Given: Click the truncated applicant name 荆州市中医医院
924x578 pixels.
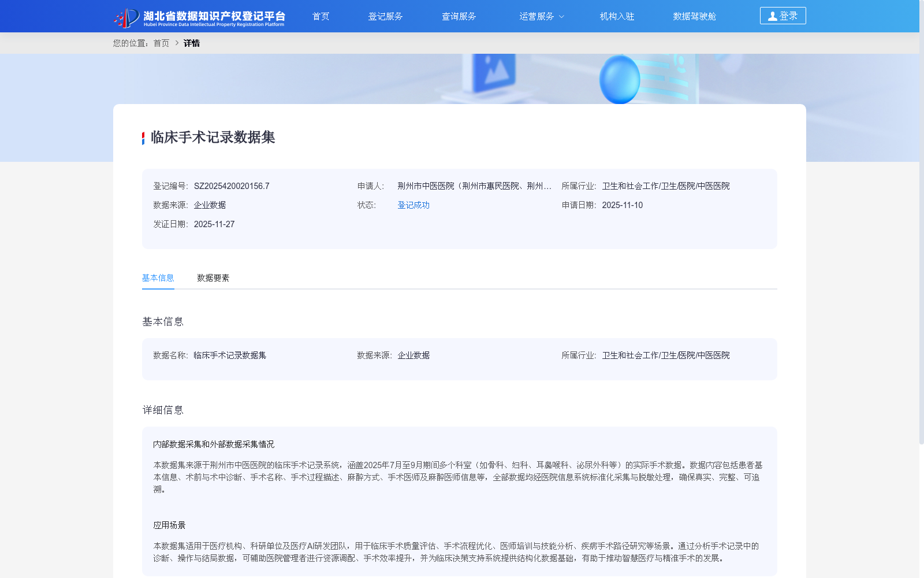Looking at the screenshot, I should [x=475, y=186].
